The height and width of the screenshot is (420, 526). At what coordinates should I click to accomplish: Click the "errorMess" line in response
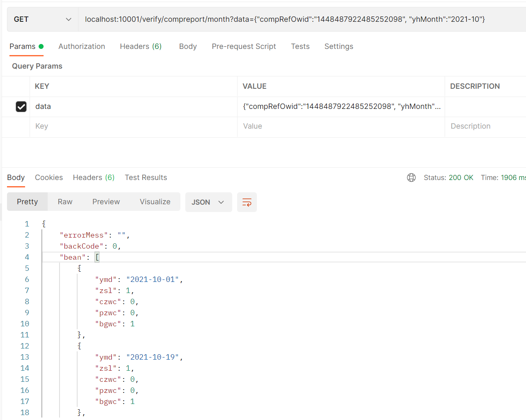click(x=95, y=235)
